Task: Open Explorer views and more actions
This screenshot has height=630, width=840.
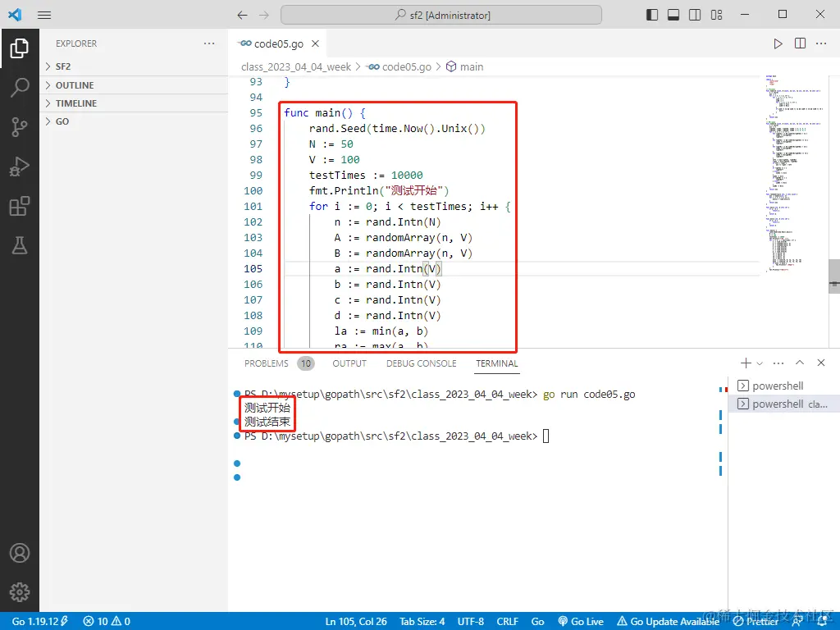Action: pyautogui.click(x=209, y=43)
